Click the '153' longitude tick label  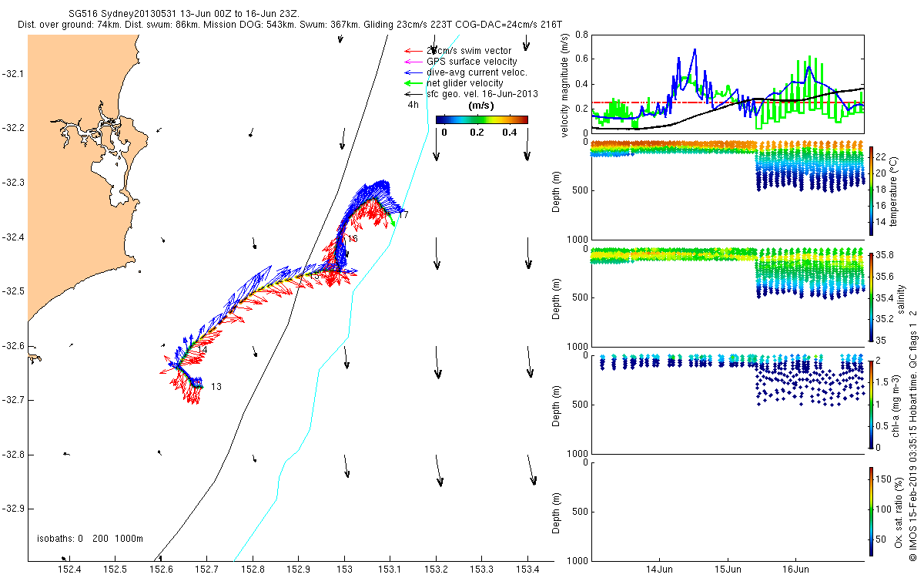coord(344,569)
